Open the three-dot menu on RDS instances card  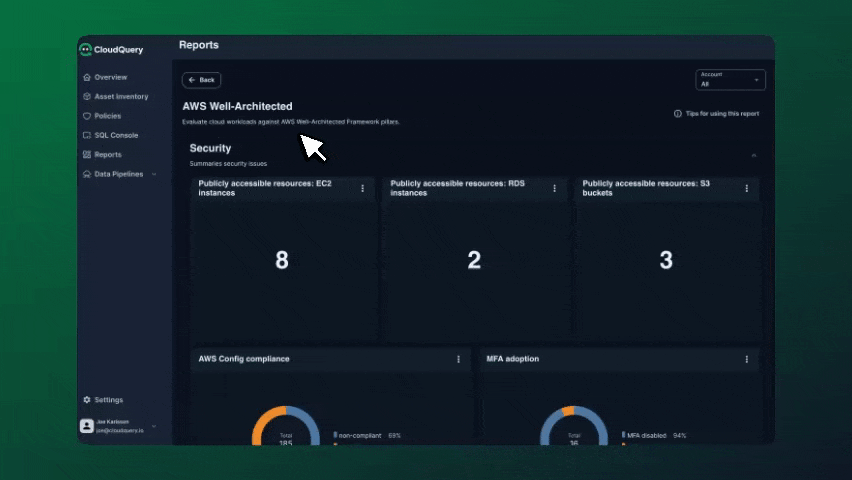[x=555, y=188]
